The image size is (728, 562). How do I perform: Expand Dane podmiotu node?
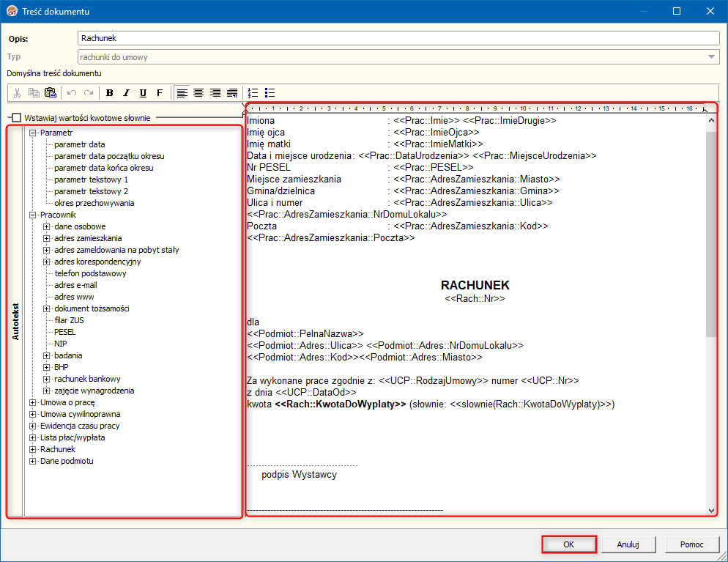32,461
